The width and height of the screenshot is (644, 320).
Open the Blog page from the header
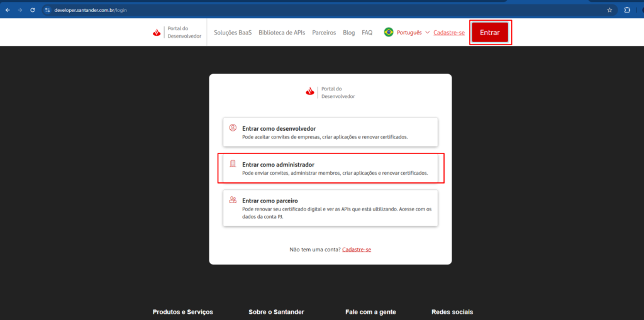click(349, 32)
